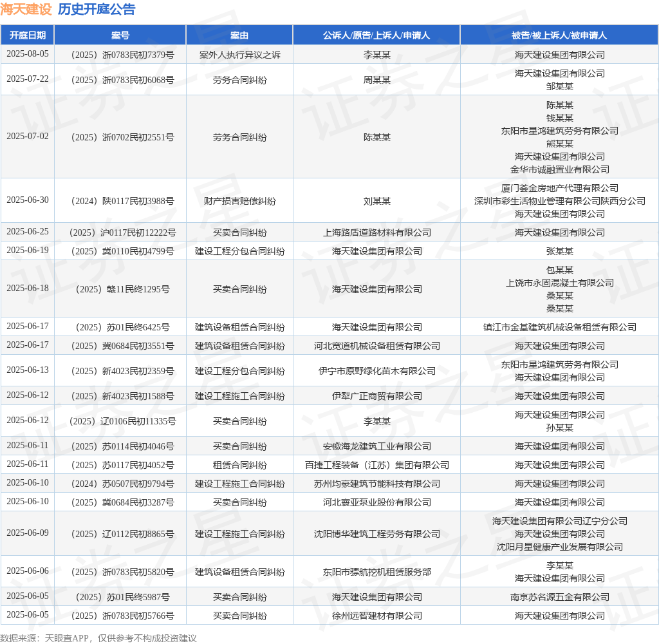Screen dimensions: 659x644
Task: Select case number "（2025）浙0783民初6068号"
Action: coord(120,80)
